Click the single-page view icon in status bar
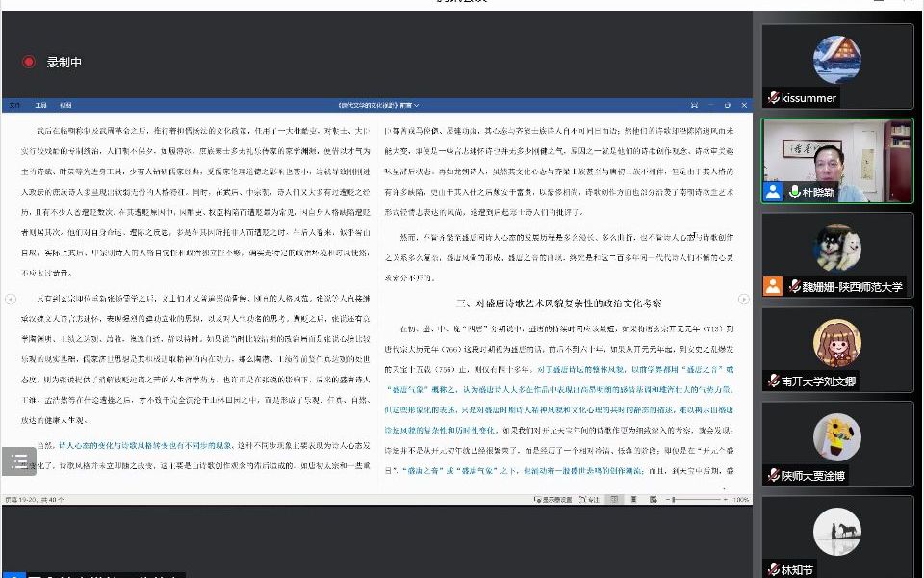This screenshot has height=578, width=924. [x=614, y=499]
